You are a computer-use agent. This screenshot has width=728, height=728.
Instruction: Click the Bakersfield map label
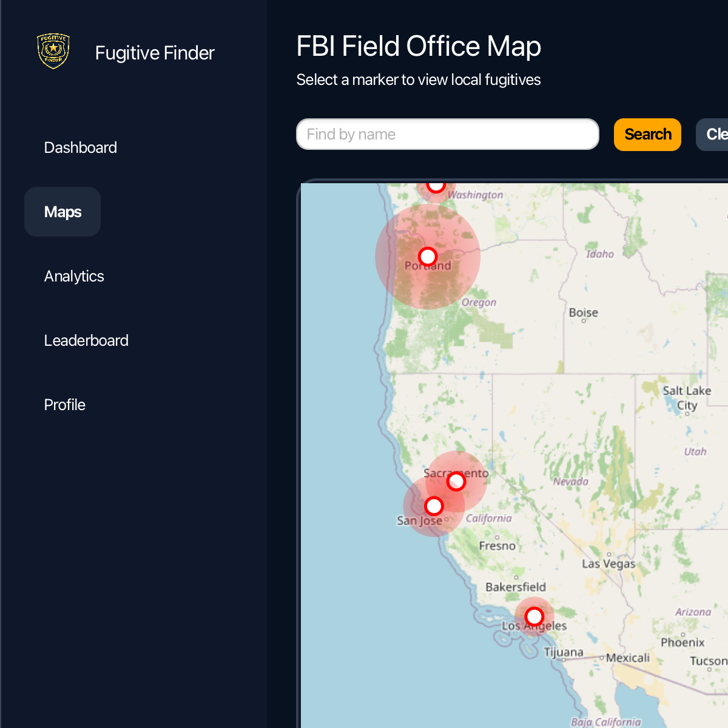click(516, 587)
